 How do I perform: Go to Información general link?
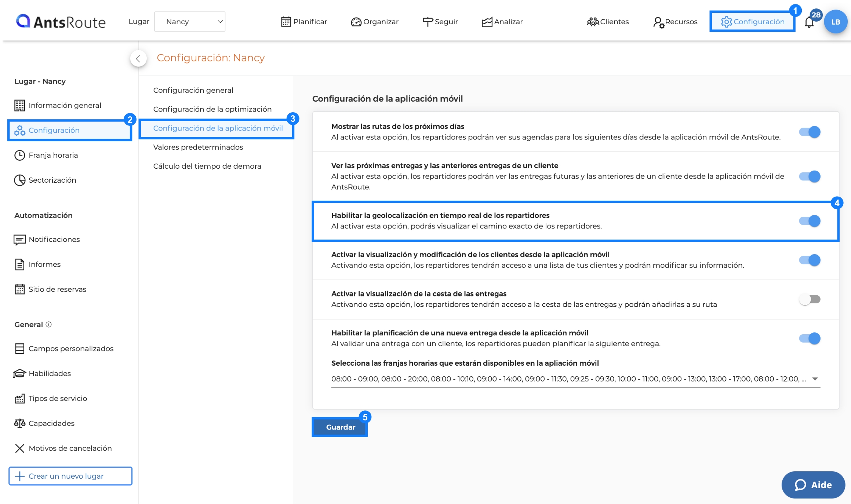[x=65, y=106]
